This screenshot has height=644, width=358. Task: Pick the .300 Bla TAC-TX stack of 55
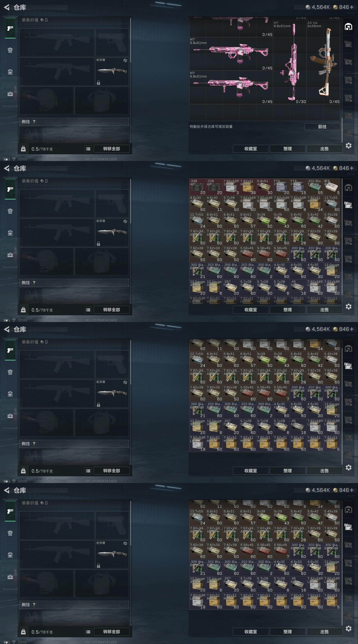tap(315, 187)
